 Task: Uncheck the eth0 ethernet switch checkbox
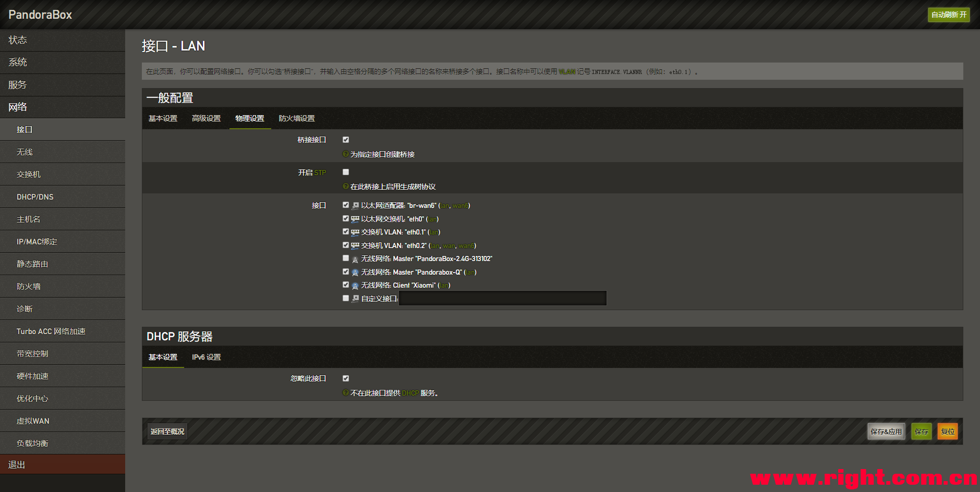346,218
